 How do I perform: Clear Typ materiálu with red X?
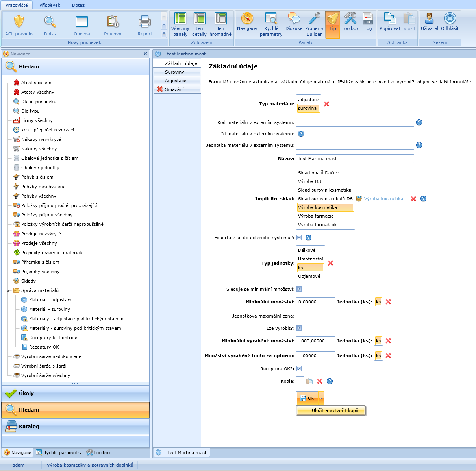pyautogui.click(x=326, y=104)
